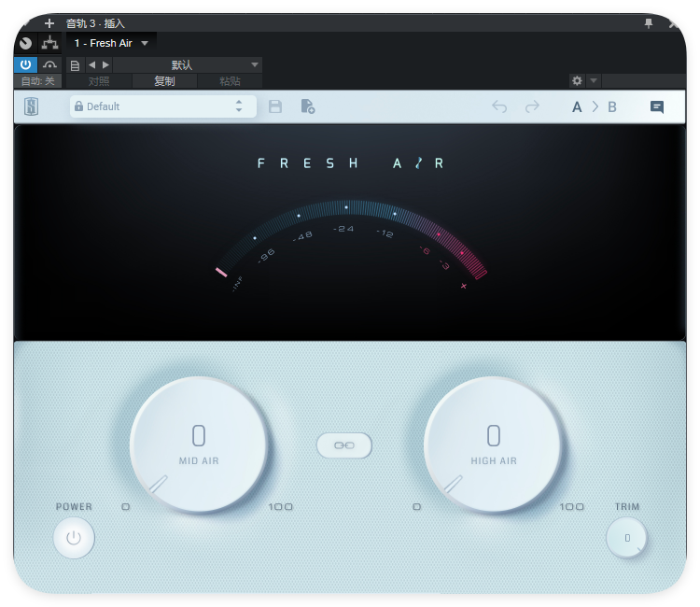Save the preset with floppy icon
700x607 pixels.
coord(275,106)
